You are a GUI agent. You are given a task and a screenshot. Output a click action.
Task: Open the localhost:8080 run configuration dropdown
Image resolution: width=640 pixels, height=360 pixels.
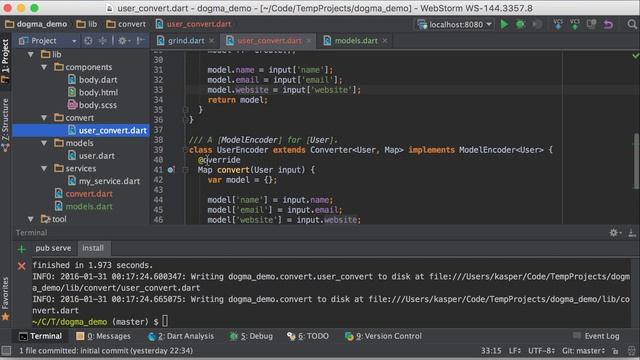455,24
